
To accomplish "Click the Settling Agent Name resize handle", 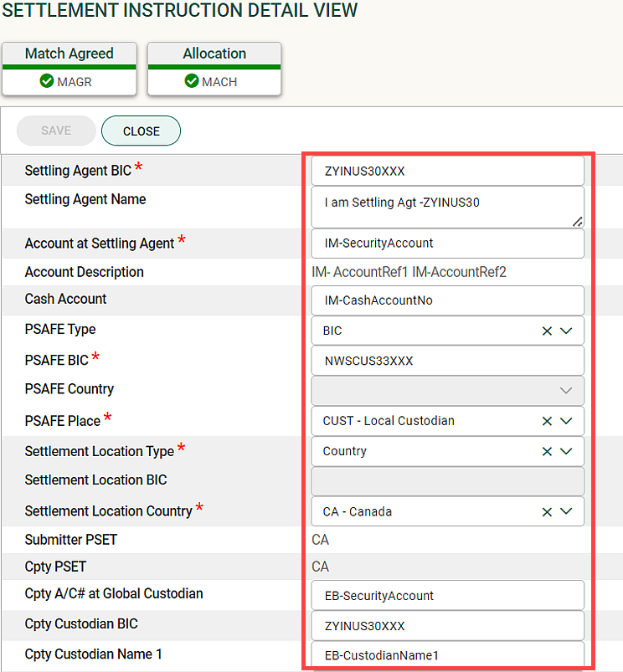I will [x=578, y=222].
